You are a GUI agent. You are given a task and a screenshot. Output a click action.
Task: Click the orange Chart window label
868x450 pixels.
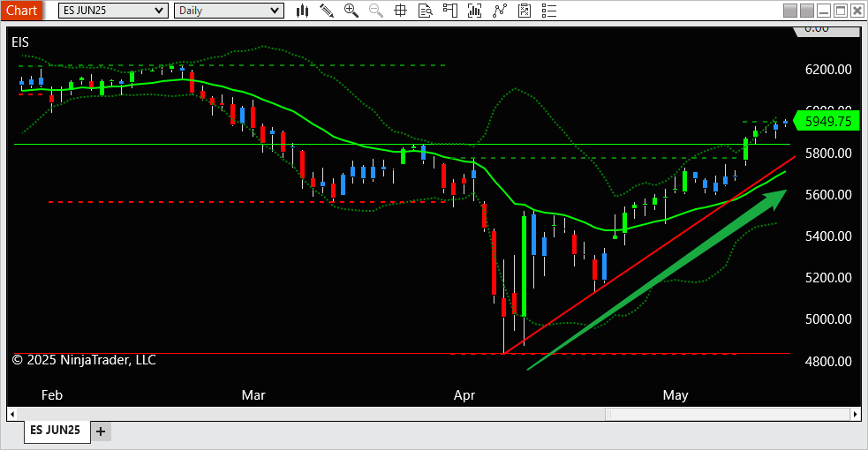21,11
